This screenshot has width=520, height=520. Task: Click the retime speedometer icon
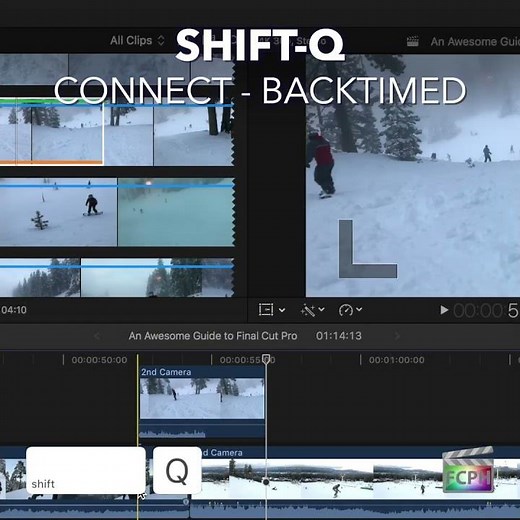click(346, 310)
